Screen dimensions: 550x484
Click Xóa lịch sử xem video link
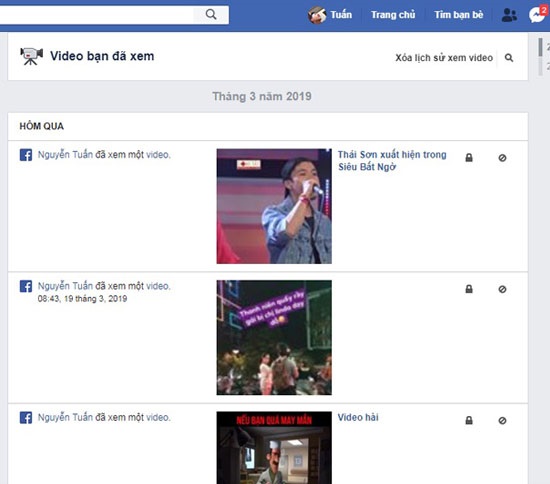click(x=444, y=58)
